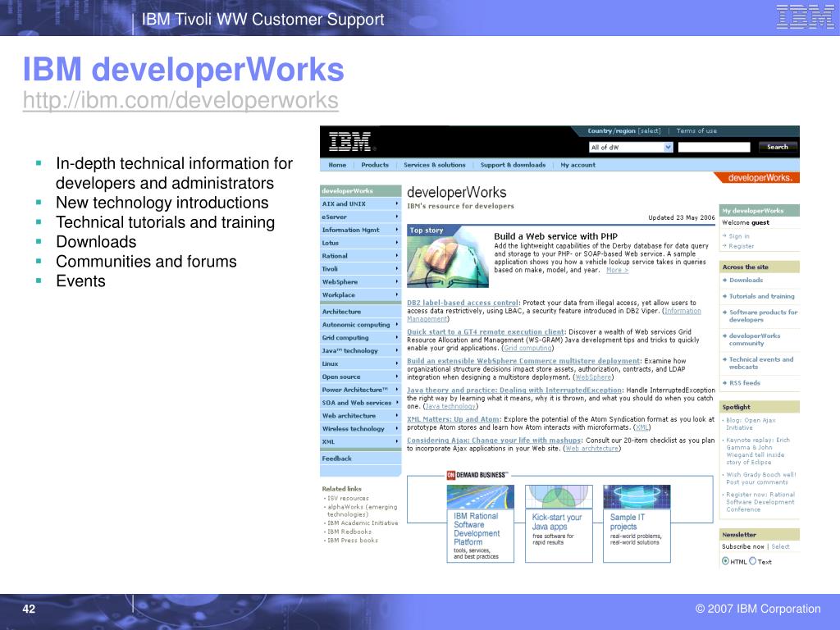
Task: Open the Architecture sidebar item
Action: click(x=361, y=311)
